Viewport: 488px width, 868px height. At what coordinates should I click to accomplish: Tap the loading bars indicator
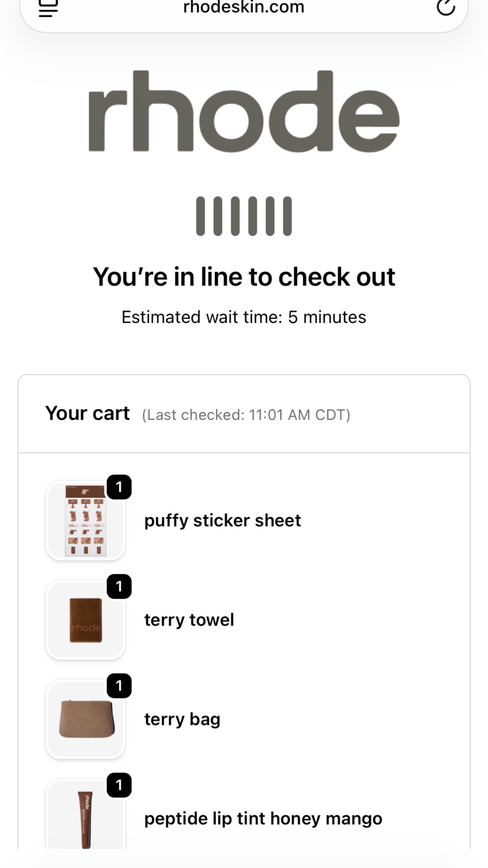point(244,216)
